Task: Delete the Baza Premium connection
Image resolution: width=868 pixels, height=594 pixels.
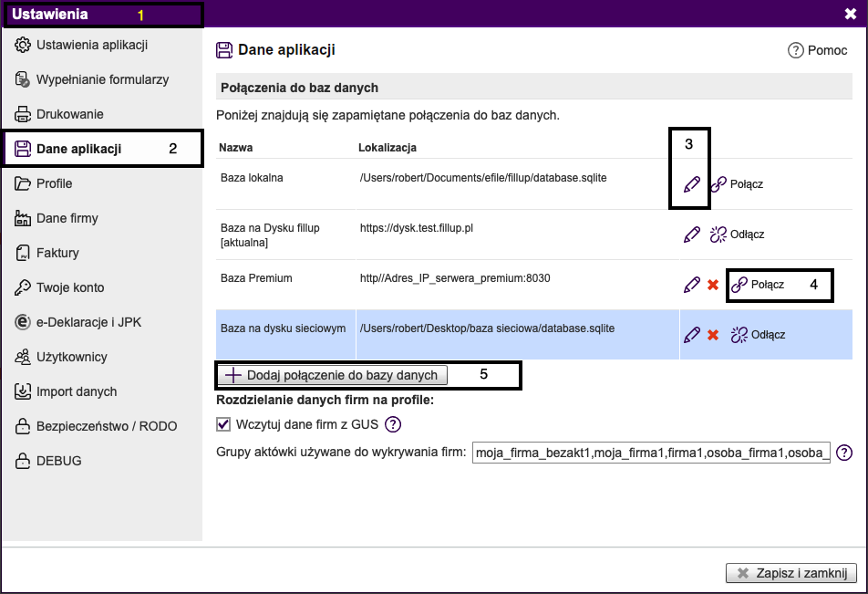Action: [713, 285]
